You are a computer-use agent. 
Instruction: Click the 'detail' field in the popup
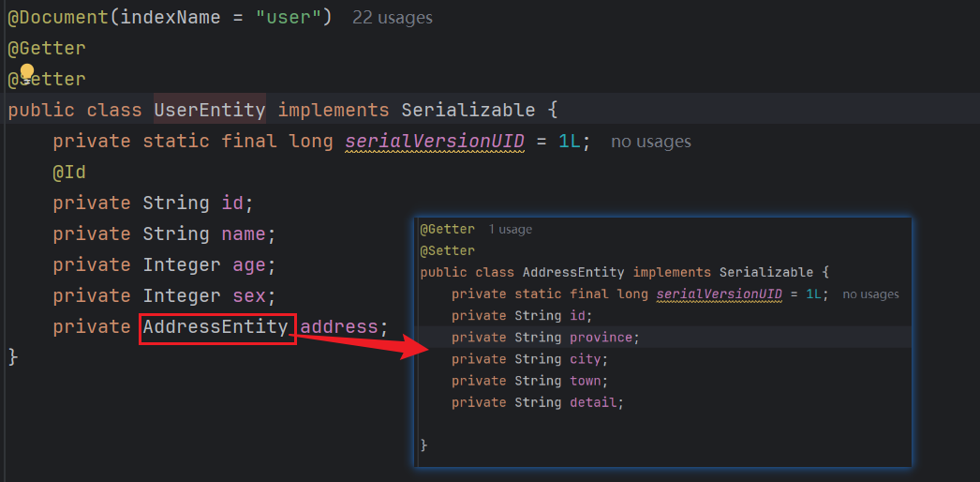[593, 403]
